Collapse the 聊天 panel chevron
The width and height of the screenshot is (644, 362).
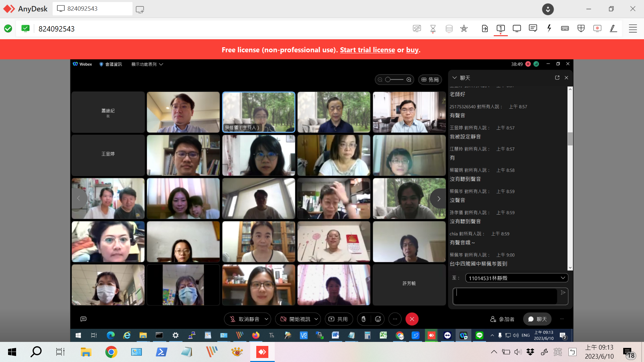454,78
